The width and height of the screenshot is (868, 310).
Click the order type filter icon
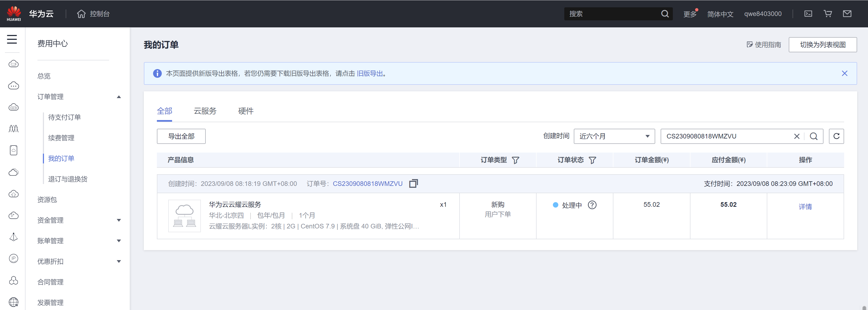pos(515,160)
